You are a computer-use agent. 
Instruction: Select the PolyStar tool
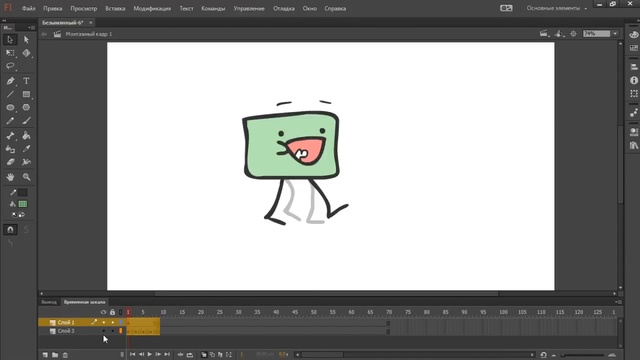(x=26, y=107)
